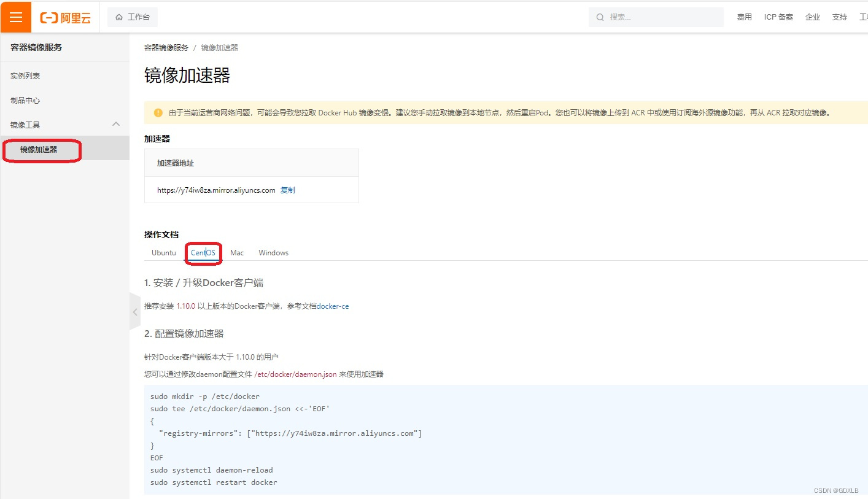
Task: Switch to the Windows tab
Action: [x=273, y=253]
